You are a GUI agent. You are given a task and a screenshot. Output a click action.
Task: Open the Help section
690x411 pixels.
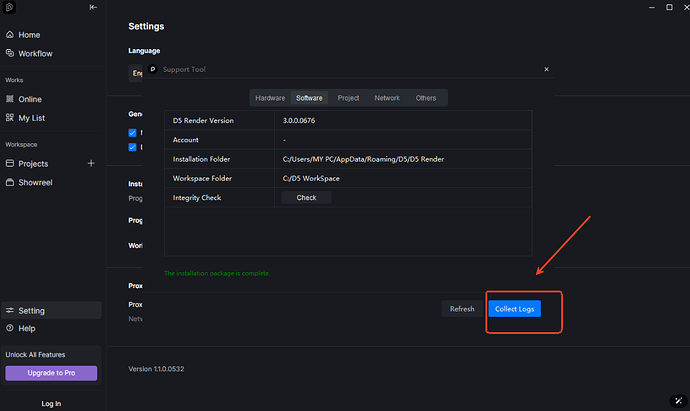(26, 328)
